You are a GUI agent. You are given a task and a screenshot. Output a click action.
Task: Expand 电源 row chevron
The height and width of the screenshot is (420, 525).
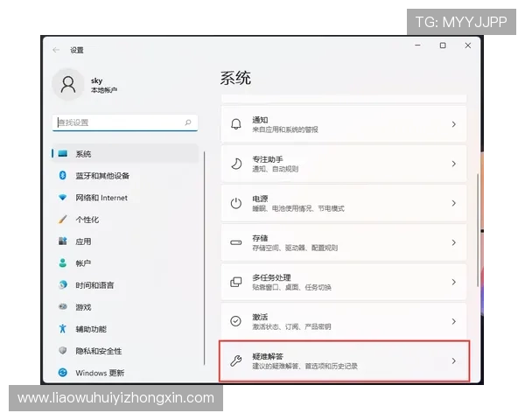tap(453, 203)
